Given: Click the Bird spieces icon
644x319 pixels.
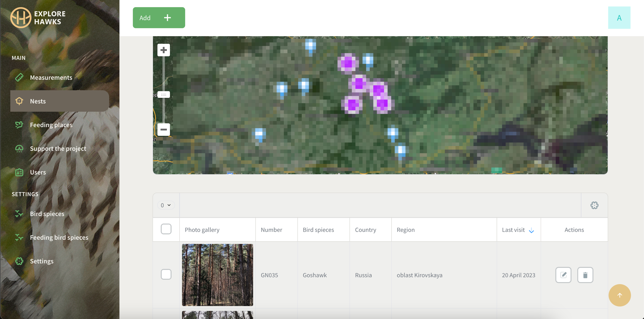Looking at the screenshot, I should tap(19, 213).
